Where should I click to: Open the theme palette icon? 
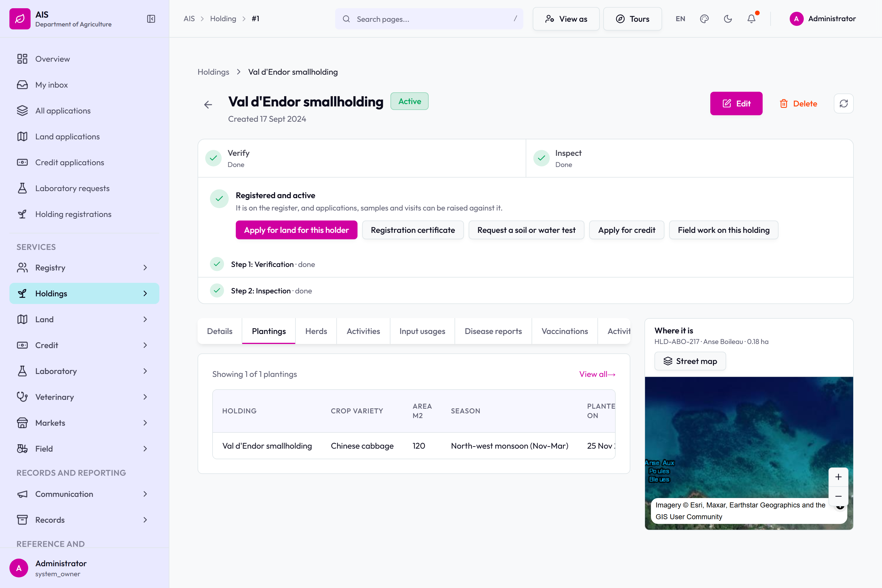pos(704,19)
